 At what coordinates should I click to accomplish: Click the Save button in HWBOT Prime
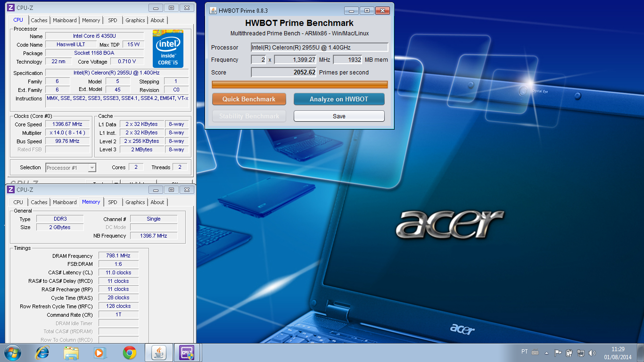[339, 116]
